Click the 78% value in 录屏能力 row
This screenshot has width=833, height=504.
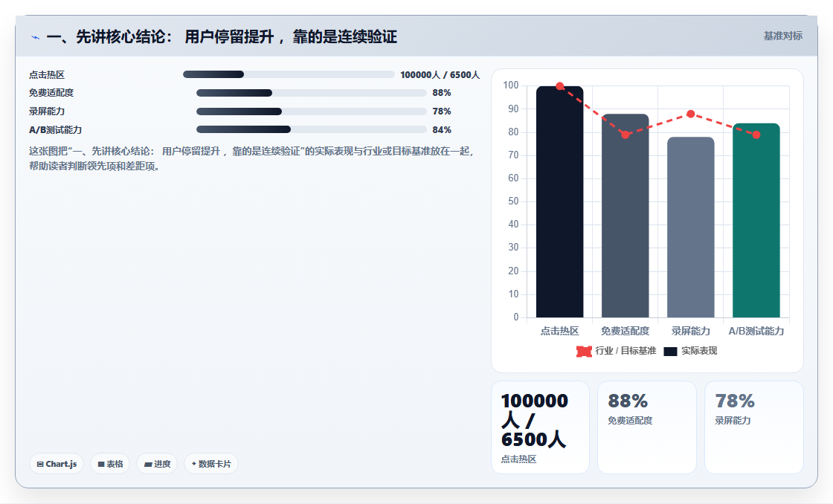442,112
